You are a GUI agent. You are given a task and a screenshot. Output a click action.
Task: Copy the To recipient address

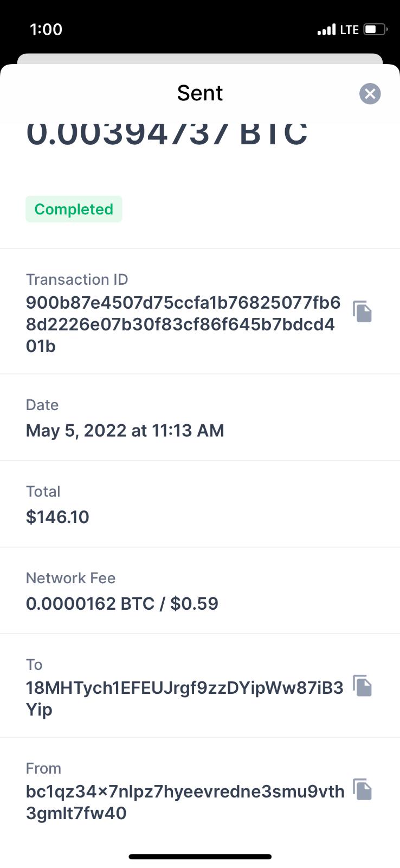tap(363, 686)
